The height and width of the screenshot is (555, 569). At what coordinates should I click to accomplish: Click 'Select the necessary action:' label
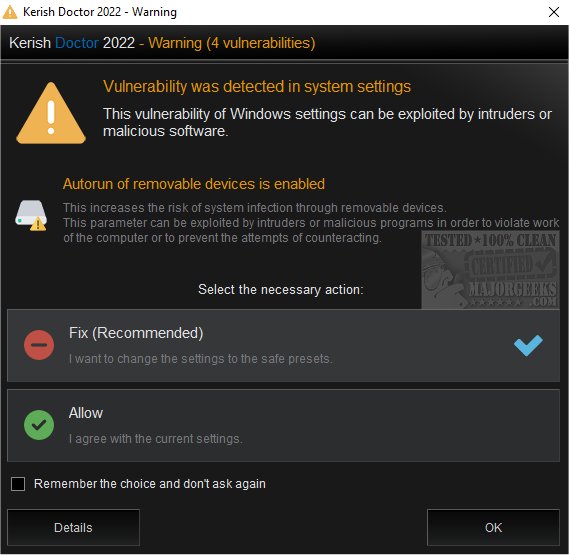[x=281, y=289]
